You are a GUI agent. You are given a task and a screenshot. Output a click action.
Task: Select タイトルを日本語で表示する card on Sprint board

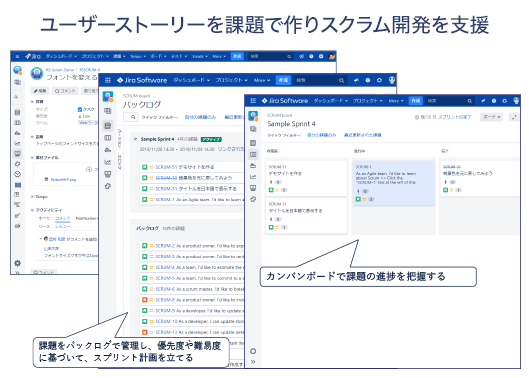pos(306,216)
